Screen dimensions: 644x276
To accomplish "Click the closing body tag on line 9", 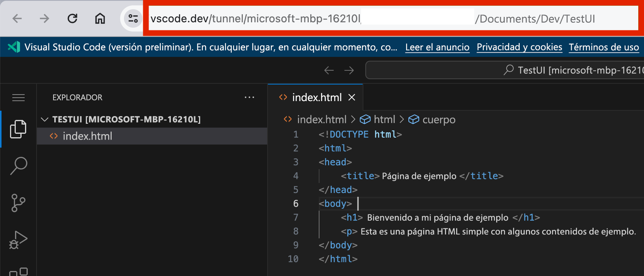I will (x=338, y=245).
